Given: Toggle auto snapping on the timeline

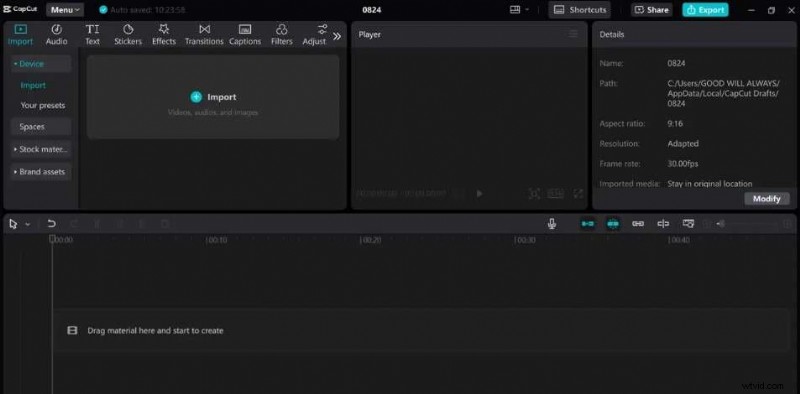Looking at the screenshot, I should click(613, 224).
